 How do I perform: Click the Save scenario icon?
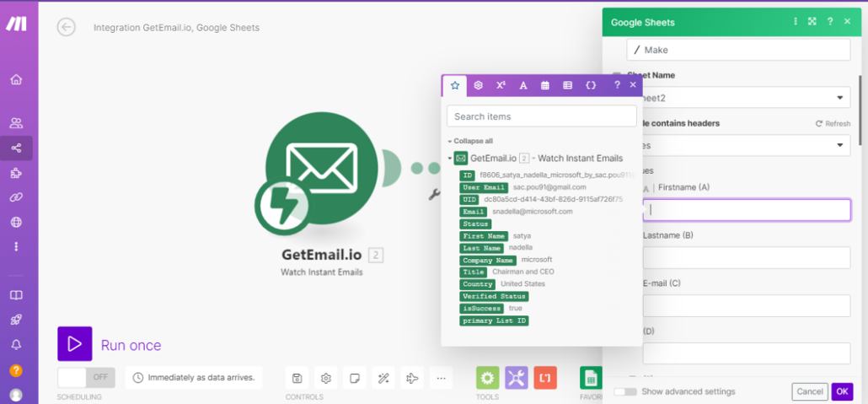(297, 378)
